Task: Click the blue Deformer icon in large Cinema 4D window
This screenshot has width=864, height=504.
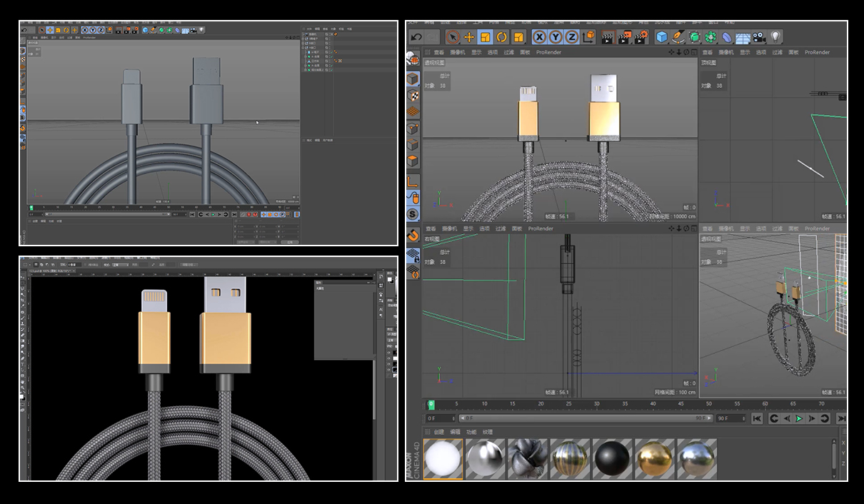Action: coord(726,36)
